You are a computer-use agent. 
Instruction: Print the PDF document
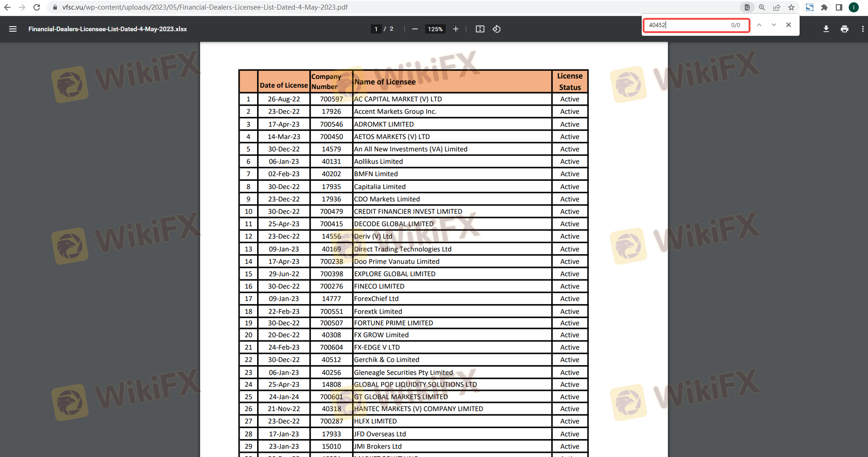[845, 29]
